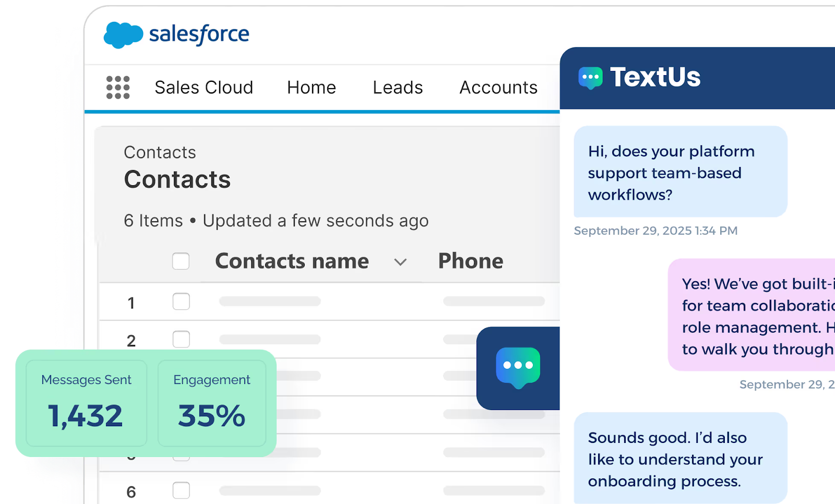The width and height of the screenshot is (835, 504).
Task: Click the TextUs chat bubble logo
Action: pyautogui.click(x=591, y=77)
